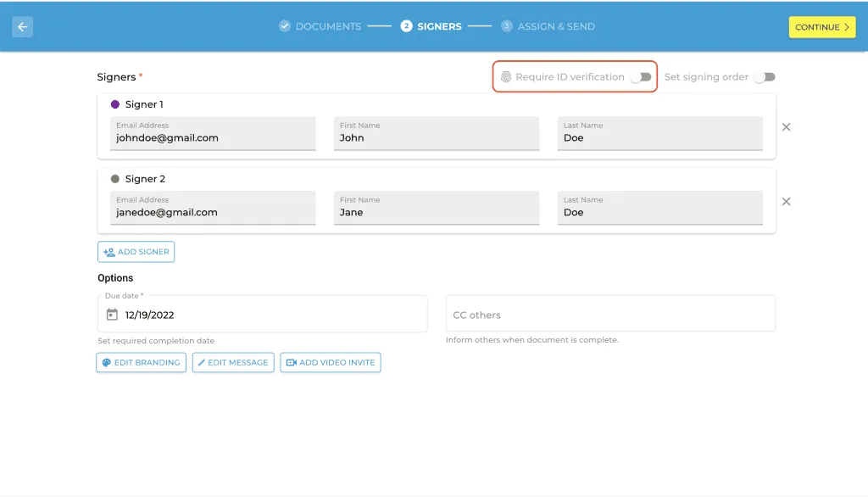
Task: Click the CC others input field
Action: (610, 313)
